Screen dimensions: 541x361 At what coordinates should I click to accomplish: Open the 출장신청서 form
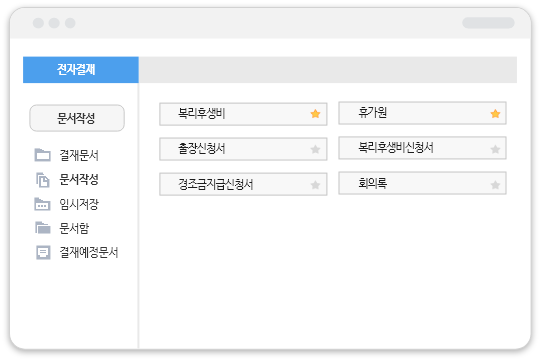[x=243, y=149]
